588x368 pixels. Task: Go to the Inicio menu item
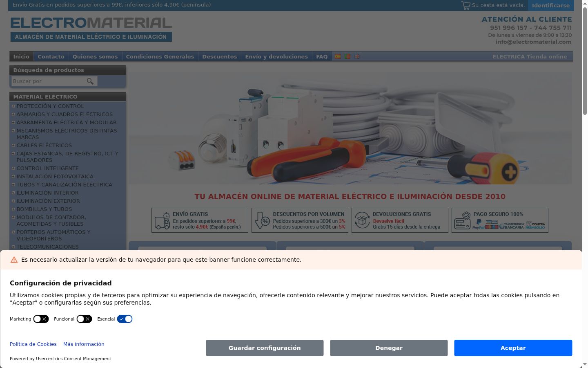pyautogui.click(x=21, y=56)
